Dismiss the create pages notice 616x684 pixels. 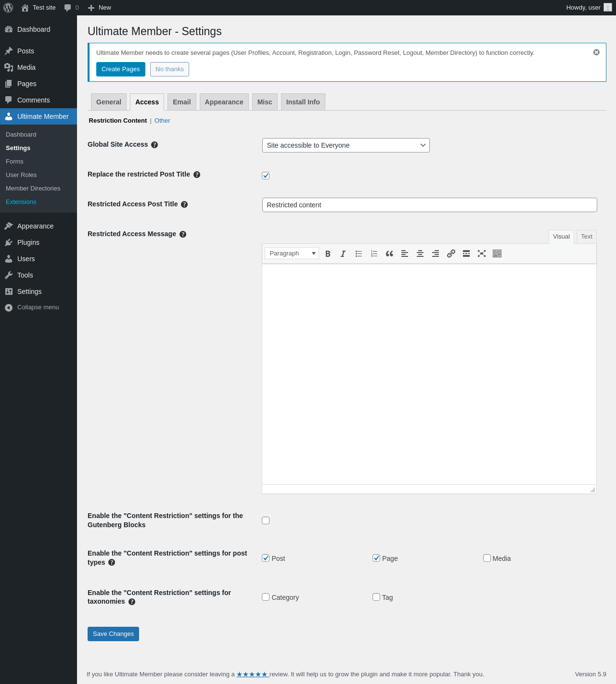pos(596,52)
